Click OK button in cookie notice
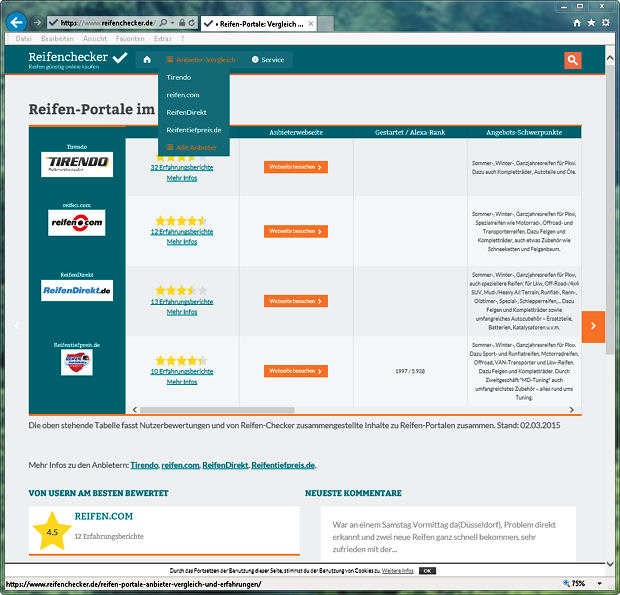 [x=427, y=571]
